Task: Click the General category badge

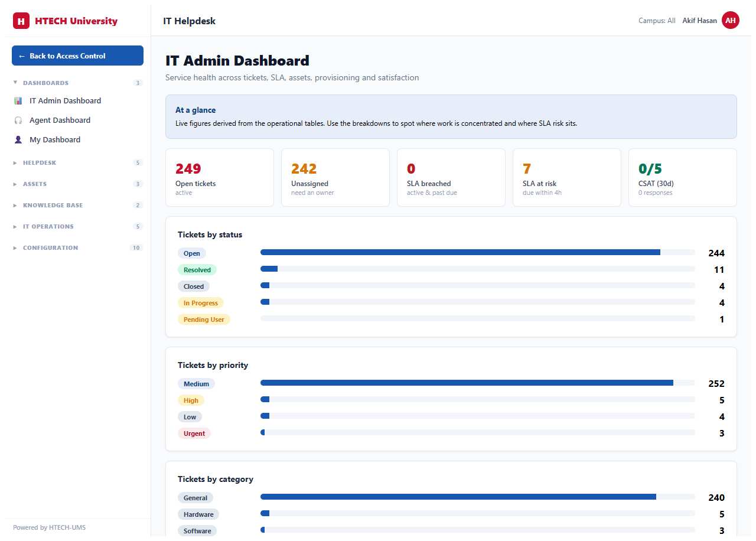Action: (195, 498)
